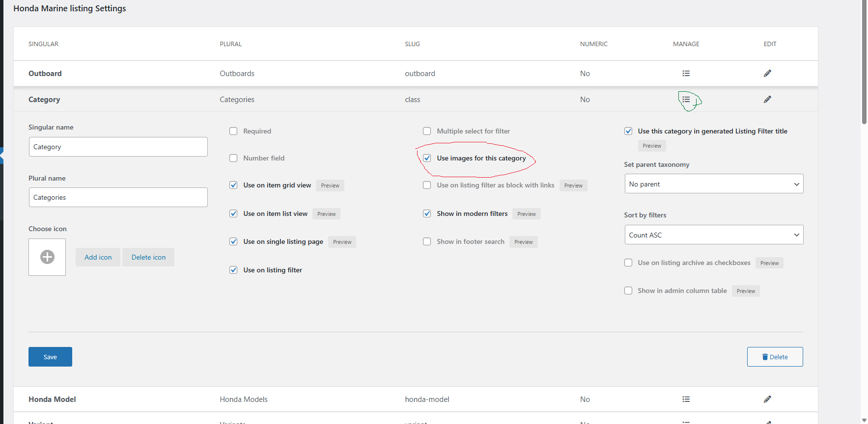Click edit pencil icon for Category row
This screenshot has width=868, height=424.
click(x=767, y=100)
